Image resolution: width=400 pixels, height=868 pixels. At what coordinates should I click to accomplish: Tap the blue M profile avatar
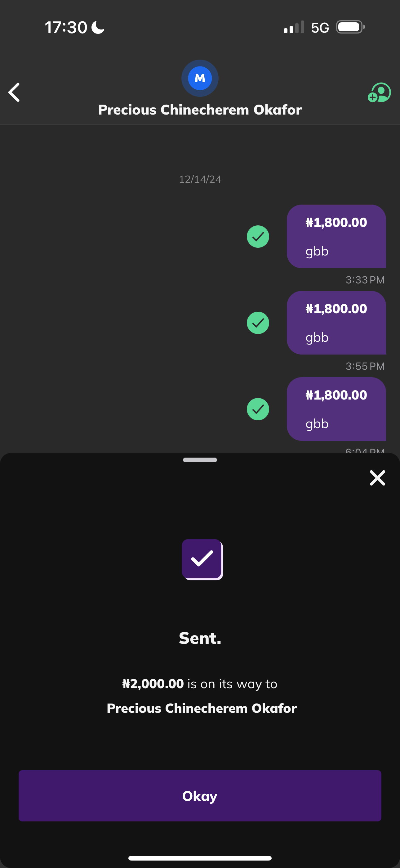click(200, 78)
